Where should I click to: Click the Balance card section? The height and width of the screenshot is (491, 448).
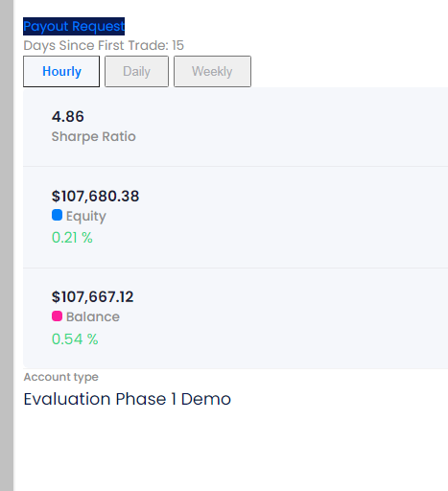click(235, 318)
